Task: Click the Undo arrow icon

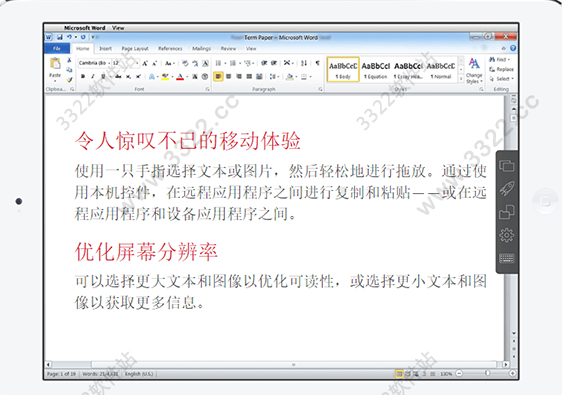Action: (69, 37)
